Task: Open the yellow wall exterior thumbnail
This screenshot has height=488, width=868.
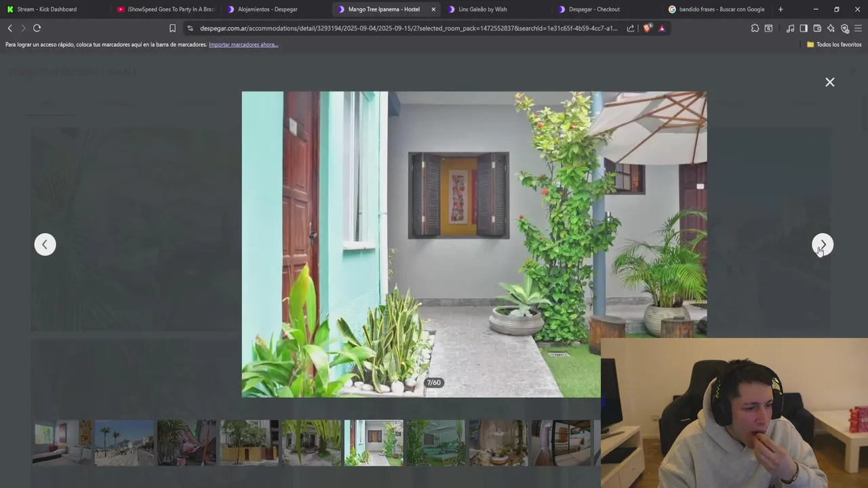Action: pos(249,443)
